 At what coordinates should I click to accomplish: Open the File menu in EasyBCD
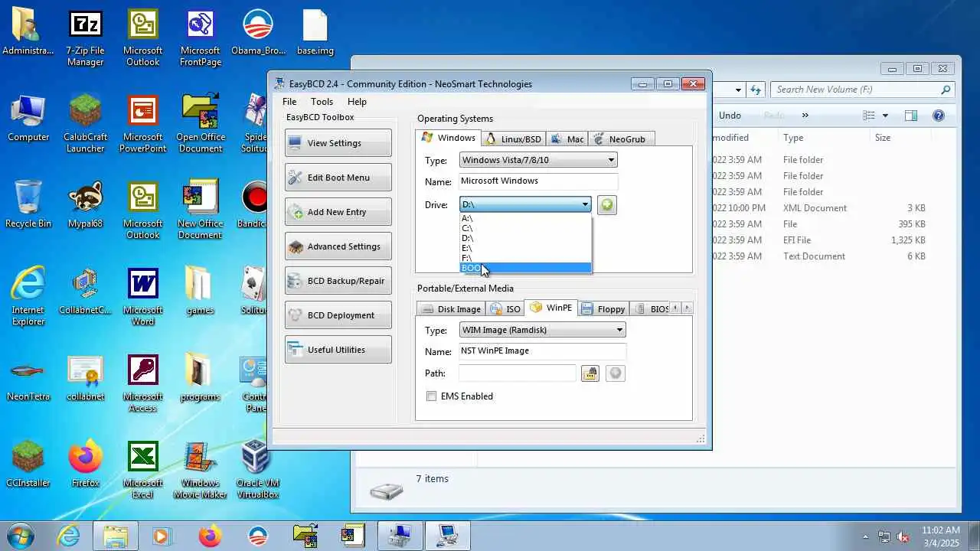tap(289, 101)
